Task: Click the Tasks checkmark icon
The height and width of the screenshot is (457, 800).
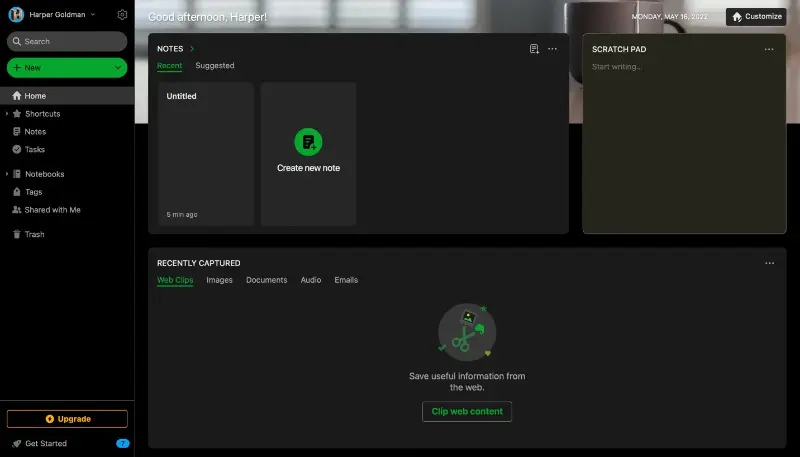Action: 17,149
